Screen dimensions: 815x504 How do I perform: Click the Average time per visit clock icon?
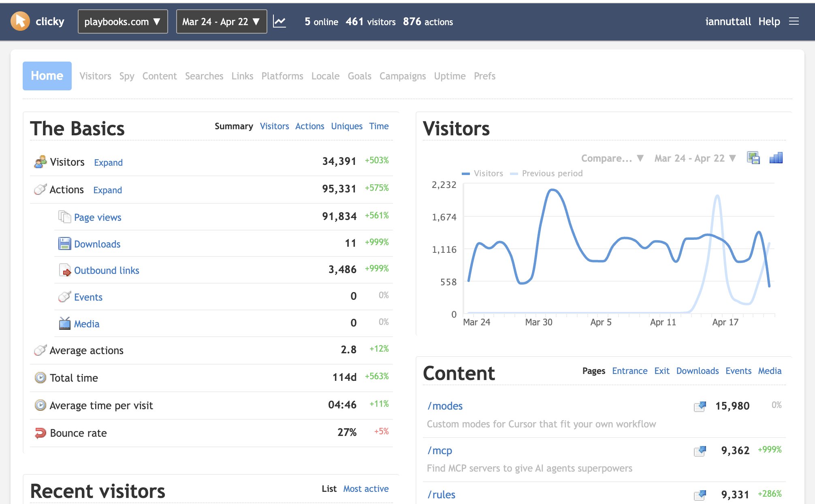[x=40, y=405]
